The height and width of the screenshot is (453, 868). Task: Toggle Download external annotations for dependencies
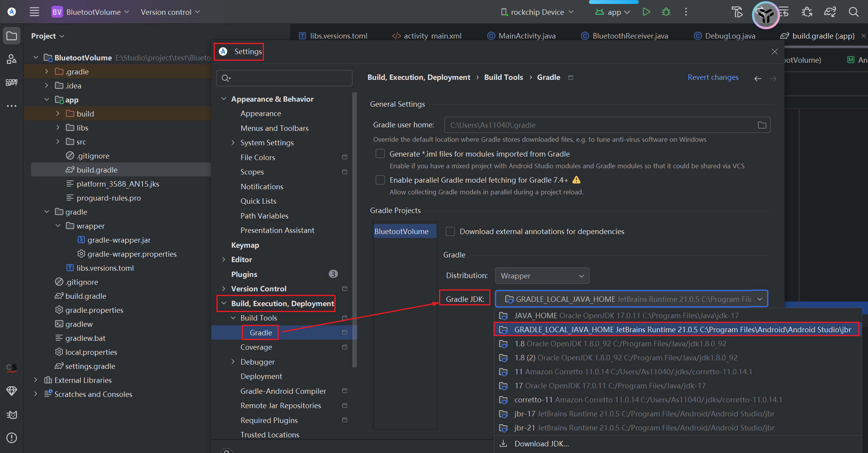pyautogui.click(x=450, y=231)
